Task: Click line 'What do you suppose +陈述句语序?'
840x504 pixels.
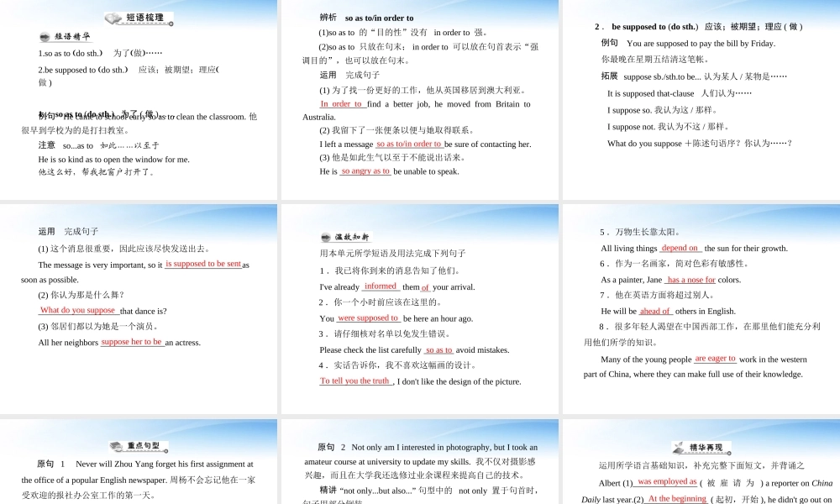Action: (x=699, y=143)
